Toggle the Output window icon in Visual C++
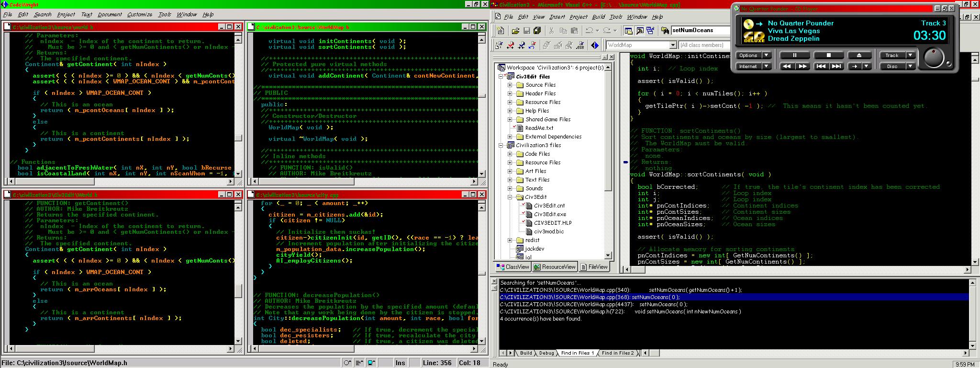The image size is (980, 368). (x=640, y=31)
